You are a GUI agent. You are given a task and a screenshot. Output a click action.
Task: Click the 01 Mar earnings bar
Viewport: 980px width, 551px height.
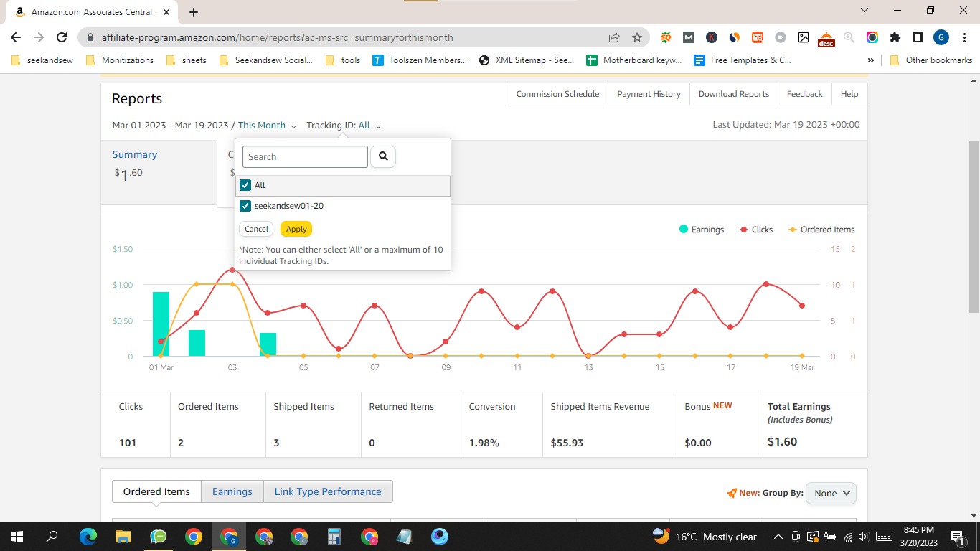click(x=161, y=324)
